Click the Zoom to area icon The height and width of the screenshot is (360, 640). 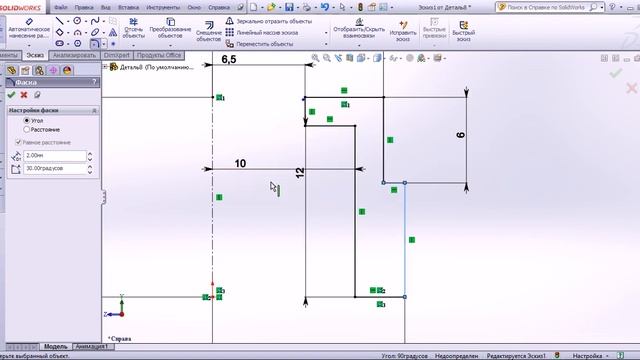tap(327, 58)
